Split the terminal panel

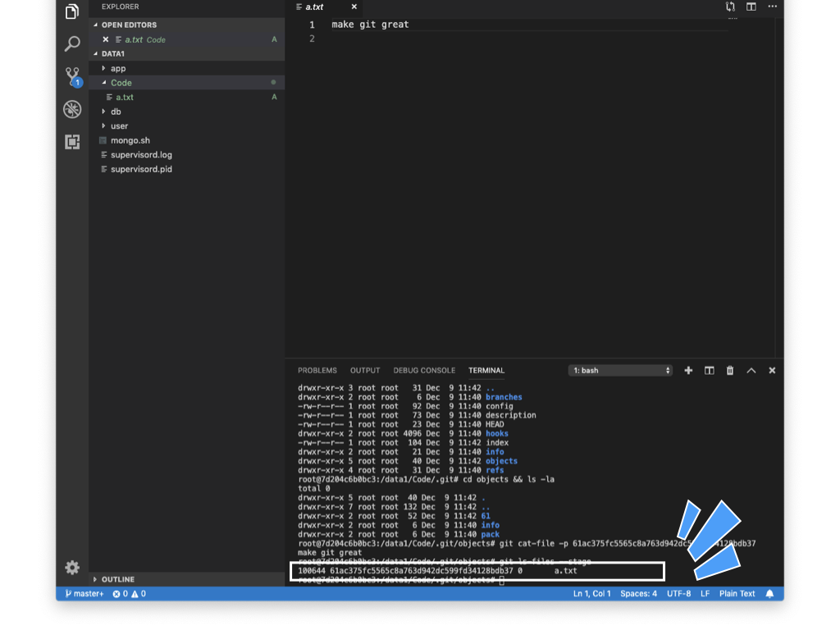pyautogui.click(x=710, y=370)
